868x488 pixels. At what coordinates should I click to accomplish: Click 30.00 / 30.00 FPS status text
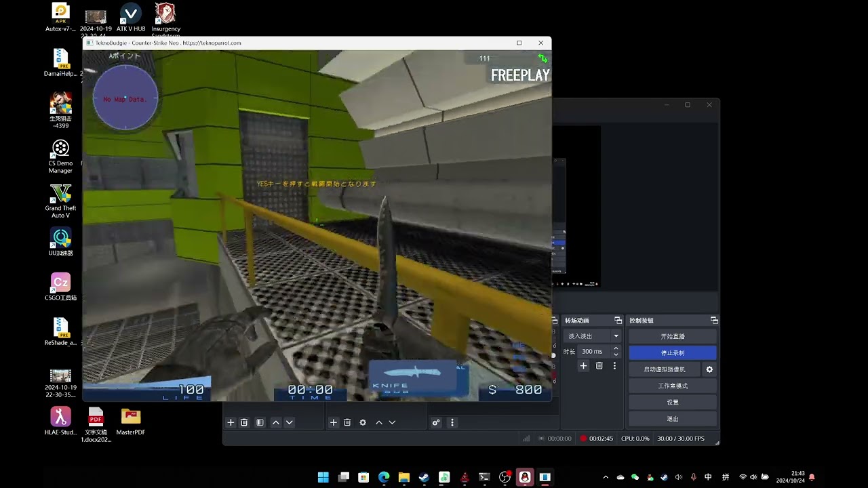click(681, 439)
